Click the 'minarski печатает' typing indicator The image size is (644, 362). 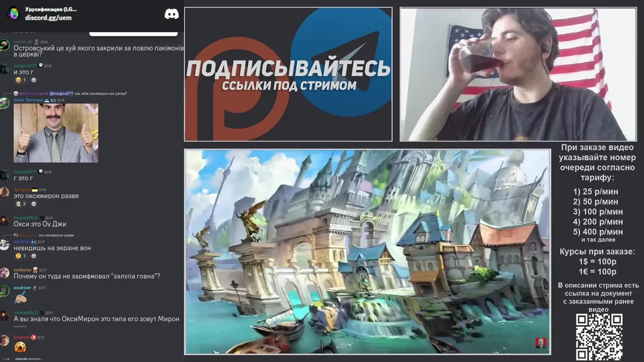[28, 359]
